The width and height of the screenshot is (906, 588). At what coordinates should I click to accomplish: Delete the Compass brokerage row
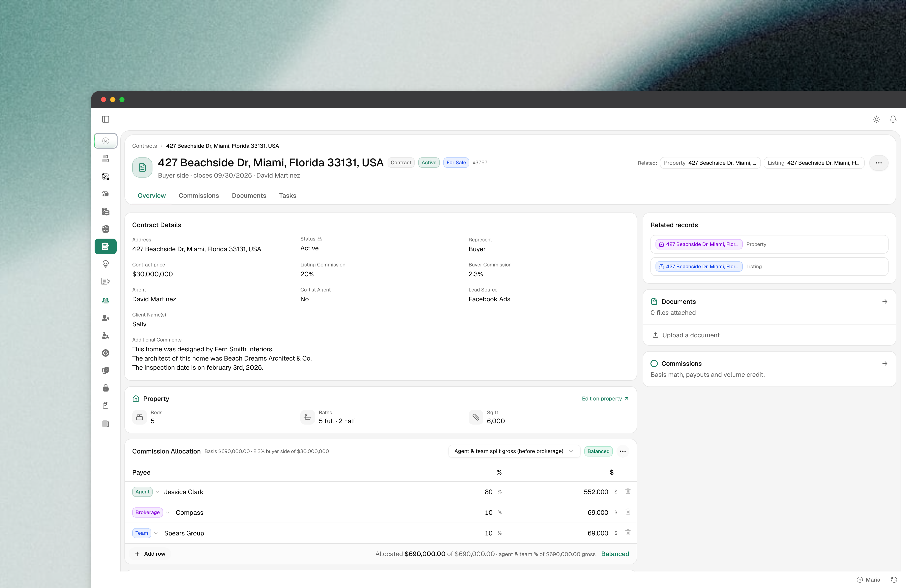click(x=628, y=512)
